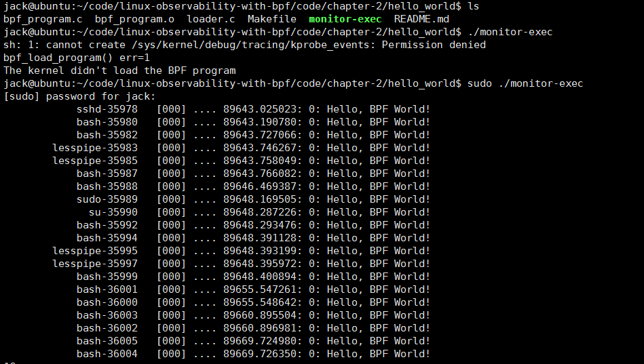The width and height of the screenshot is (644, 364).
Task: Click the loader.c file name
Action: [x=210, y=19]
